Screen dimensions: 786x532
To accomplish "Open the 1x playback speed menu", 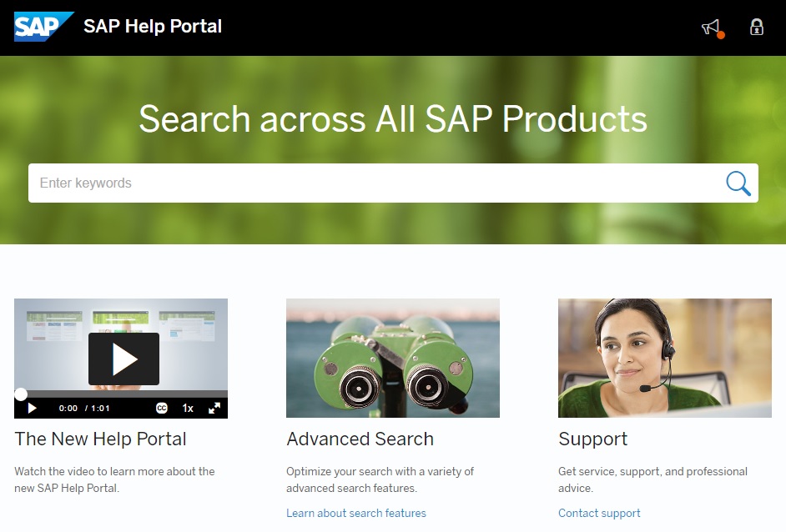I will point(188,409).
